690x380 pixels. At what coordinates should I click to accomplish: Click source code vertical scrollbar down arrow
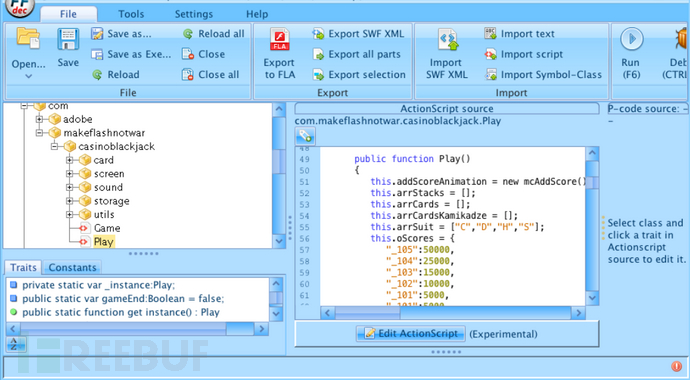592,298
